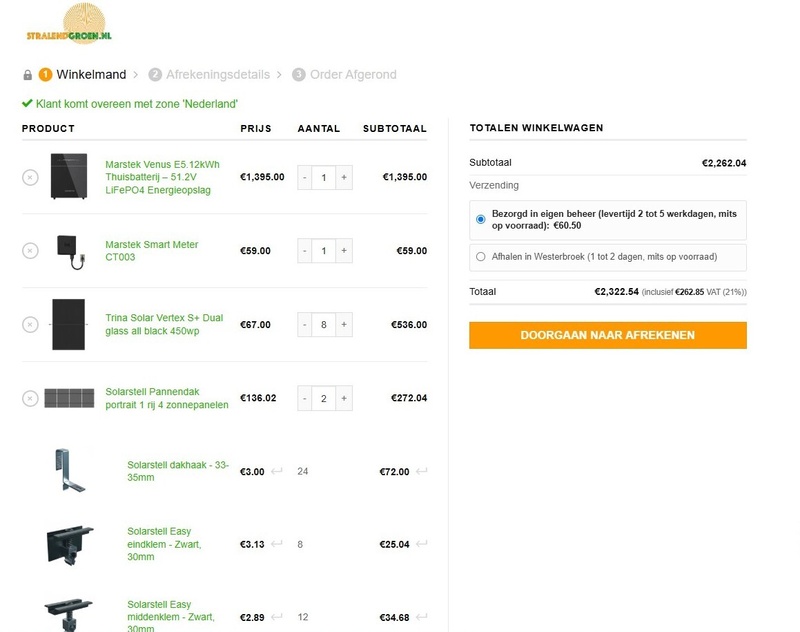Decrease quantity of Marstek Venus battery
800x632 pixels.
tap(305, 178)
